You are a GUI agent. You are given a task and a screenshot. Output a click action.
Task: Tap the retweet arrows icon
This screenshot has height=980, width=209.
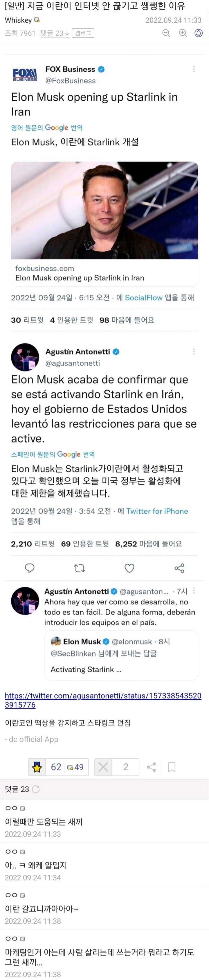pos(80,568)
